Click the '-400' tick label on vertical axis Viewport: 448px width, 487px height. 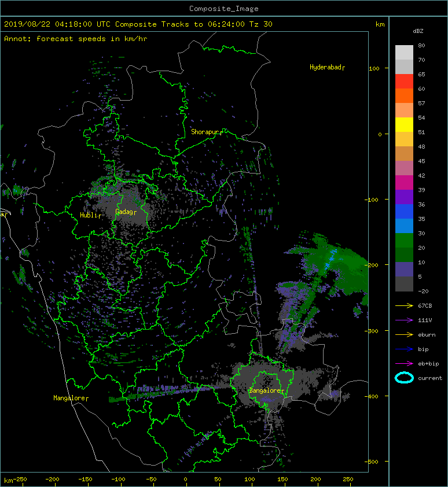click(371, 397)
